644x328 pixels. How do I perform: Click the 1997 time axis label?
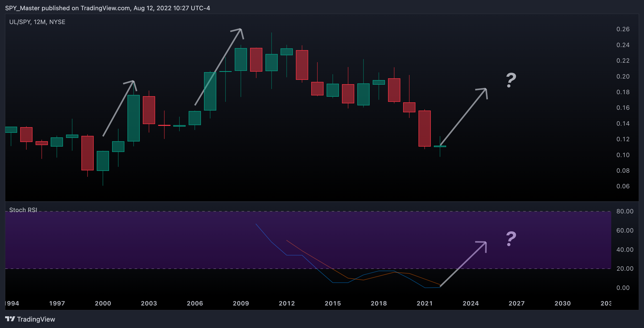57,303
